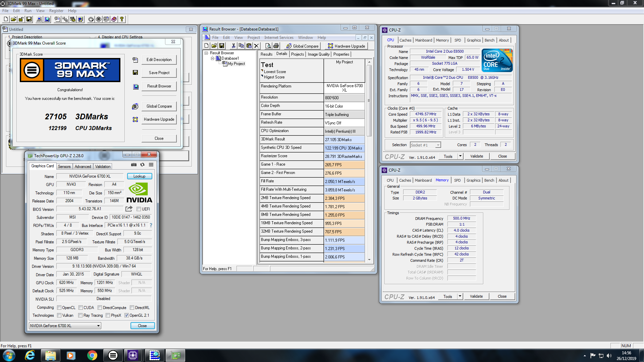Click the Lookup button in GPU-Z
The image size is (644, 362).
pos(140,176)
